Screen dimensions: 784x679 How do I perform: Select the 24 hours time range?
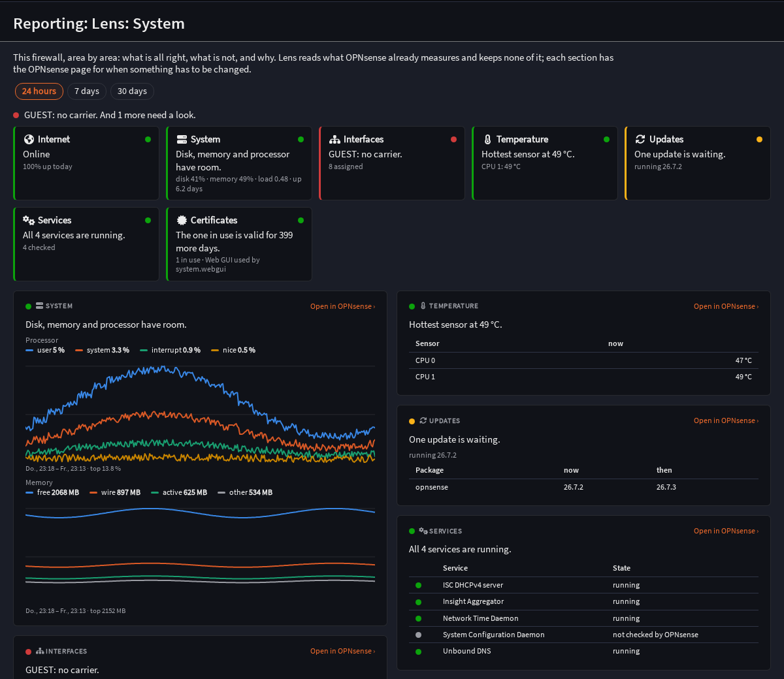click(x=39, y=91)
